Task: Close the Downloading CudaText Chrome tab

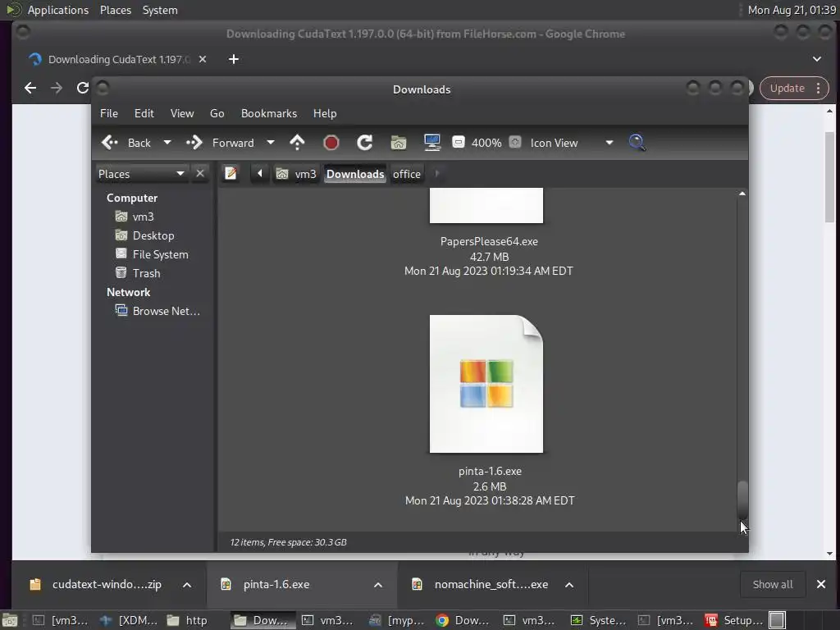Action: 203,59
